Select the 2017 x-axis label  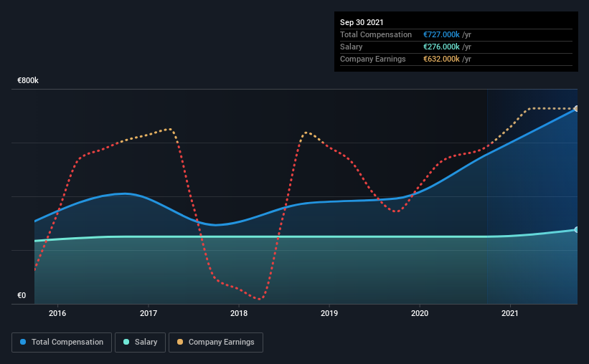(x=149, y=313)
